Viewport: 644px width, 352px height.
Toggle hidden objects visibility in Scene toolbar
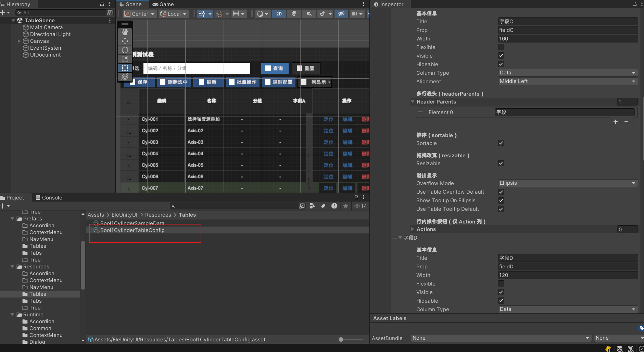click(x=341, y=14)
